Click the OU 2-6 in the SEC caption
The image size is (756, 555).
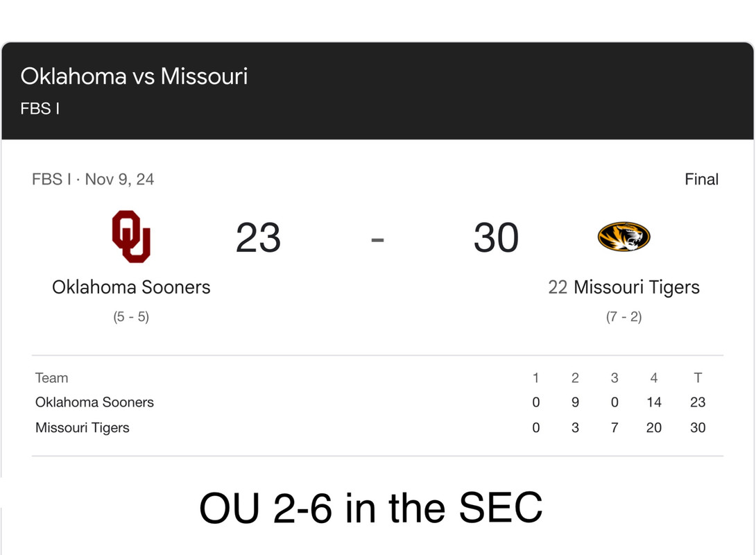(371, 508)
